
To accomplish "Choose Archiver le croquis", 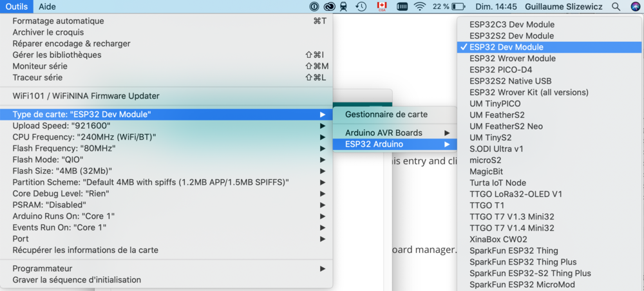I will [166, 32].
